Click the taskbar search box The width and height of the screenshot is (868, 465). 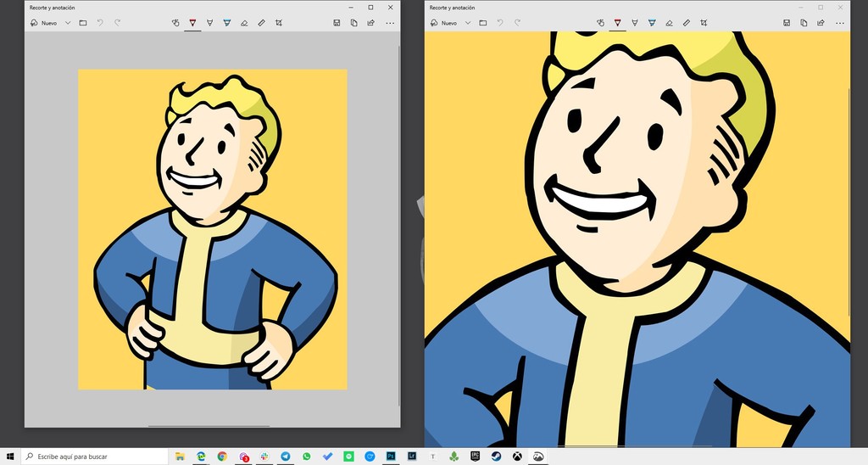94,457
